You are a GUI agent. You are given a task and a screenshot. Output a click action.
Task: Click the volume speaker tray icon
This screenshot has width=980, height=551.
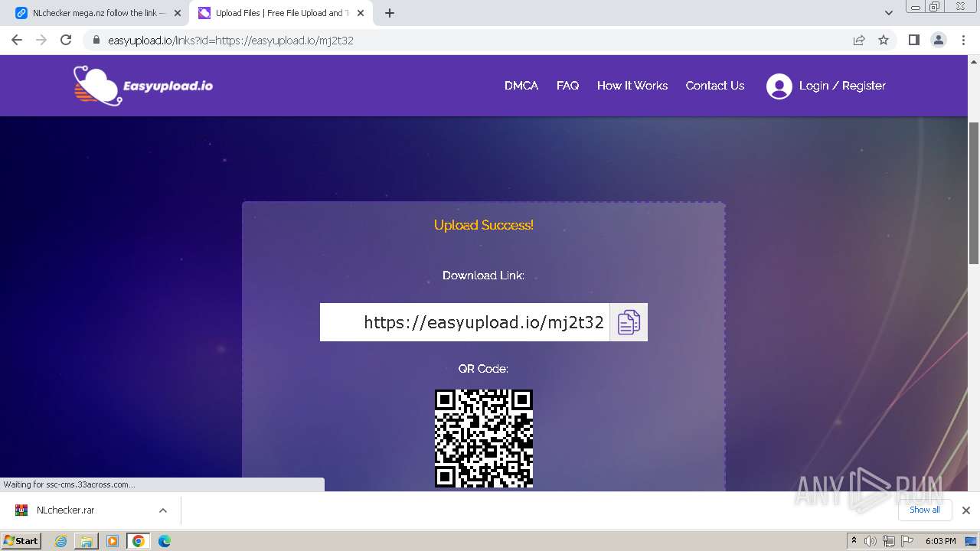pos(871,541)
